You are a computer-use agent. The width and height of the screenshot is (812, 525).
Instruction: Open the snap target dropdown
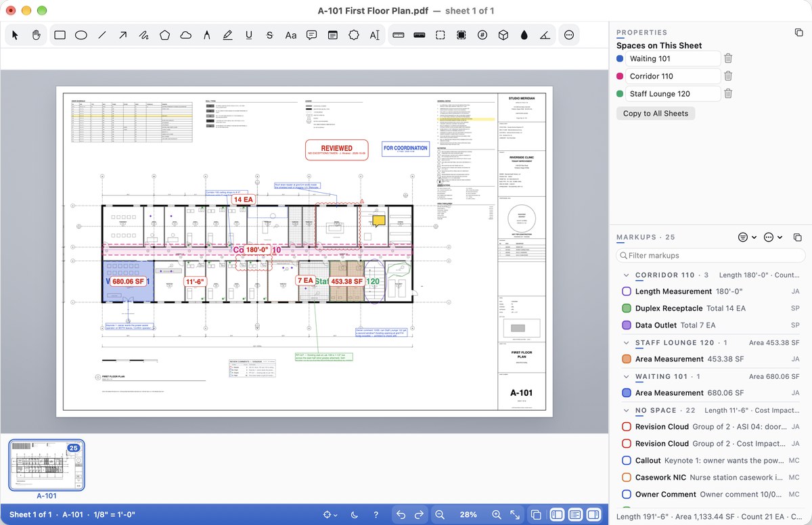[330, 515]
